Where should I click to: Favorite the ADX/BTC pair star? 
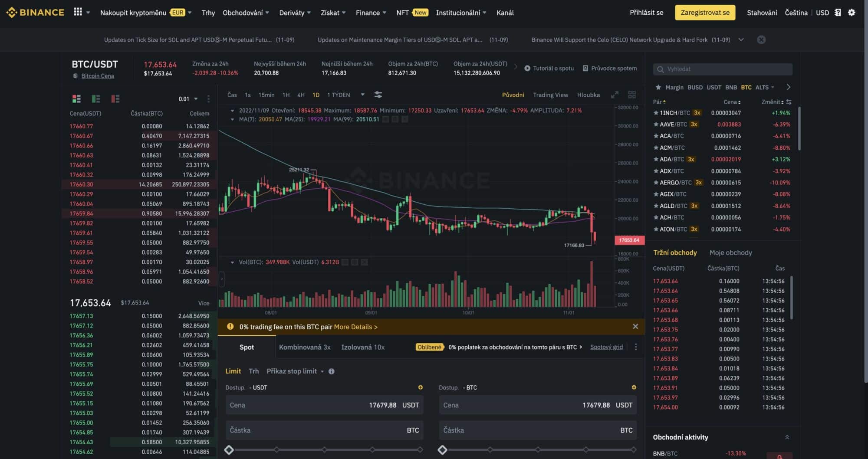tap(656, 171)
